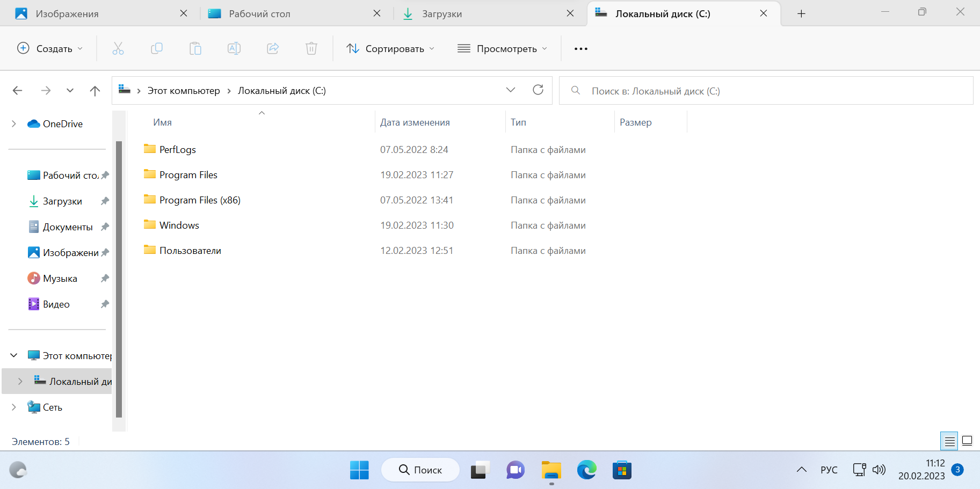Go back with the left arrow

(x=18, y=91)
